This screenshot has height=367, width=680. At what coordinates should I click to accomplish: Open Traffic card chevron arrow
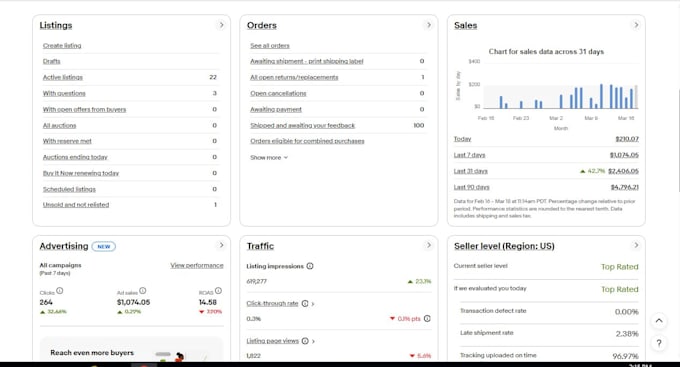[x=428, y=246]
